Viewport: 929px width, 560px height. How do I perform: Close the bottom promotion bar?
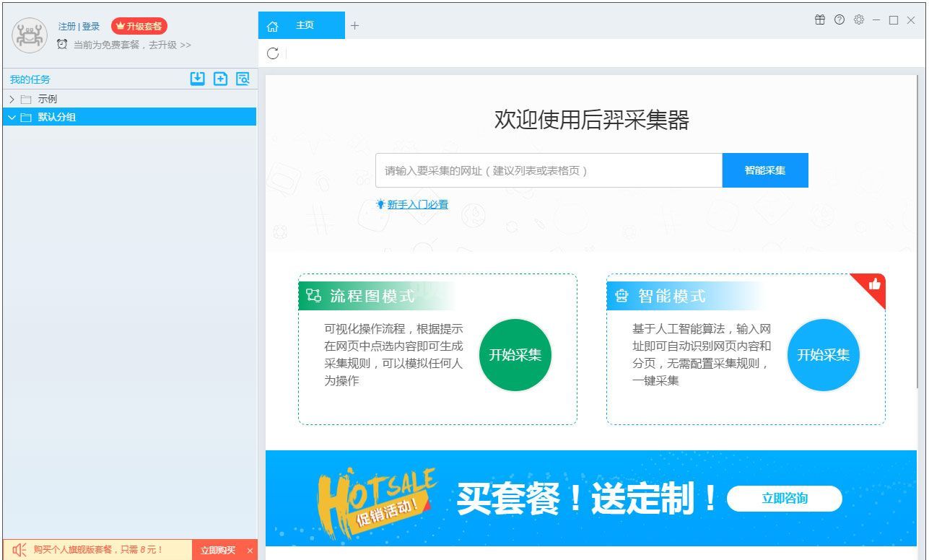(250, 550)
